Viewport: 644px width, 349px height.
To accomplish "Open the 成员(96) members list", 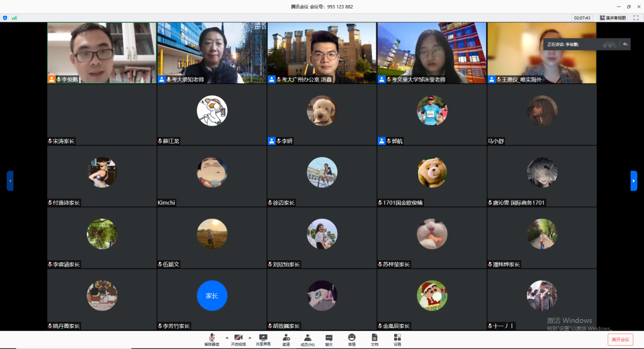I will tap(307, 339).
